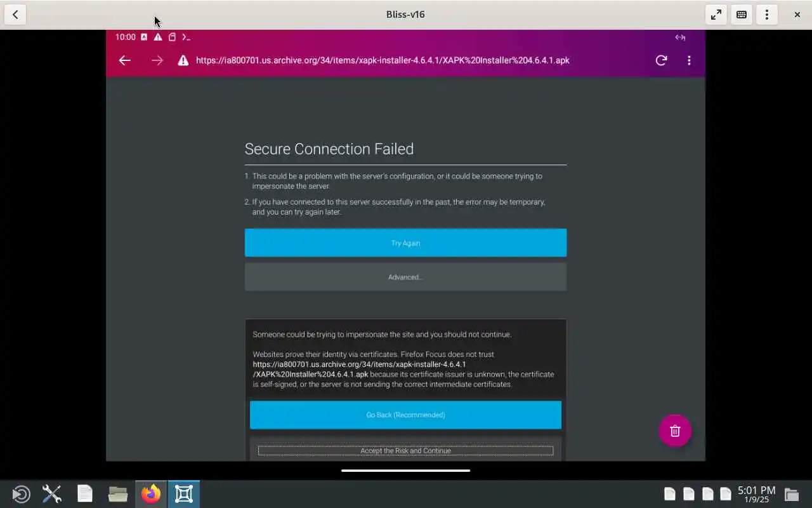Image resolution: width=812 pixels, height=508 pixels.
Task: Open the start menu icon in taskbar
Action: pyautogui.click(x=21, y=494)
